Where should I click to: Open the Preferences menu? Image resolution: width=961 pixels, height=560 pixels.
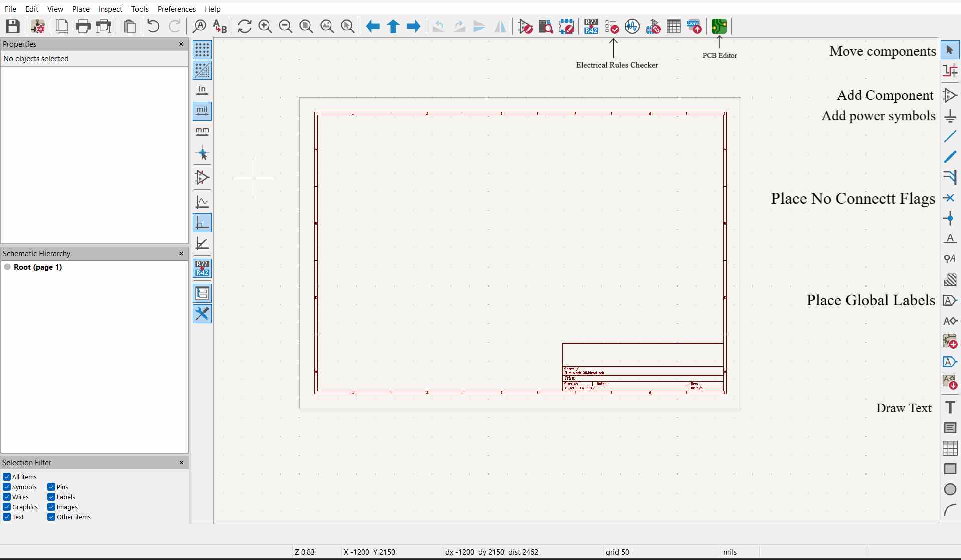point(176,9)
